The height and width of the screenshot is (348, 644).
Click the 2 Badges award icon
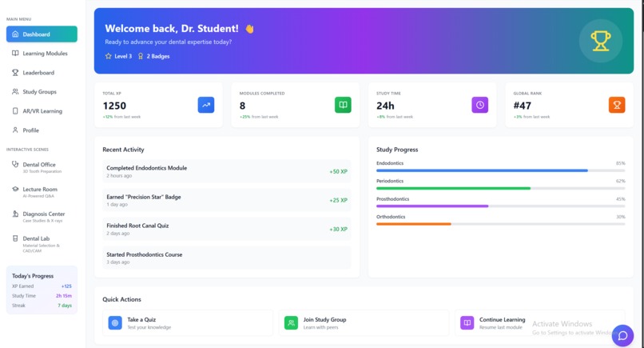coord(141,56)
